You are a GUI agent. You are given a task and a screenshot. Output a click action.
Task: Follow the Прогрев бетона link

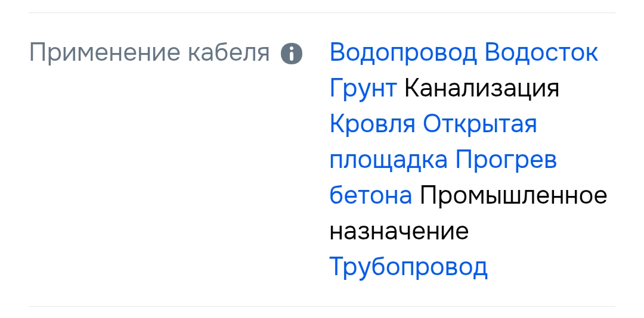click(x=506, y=160)
